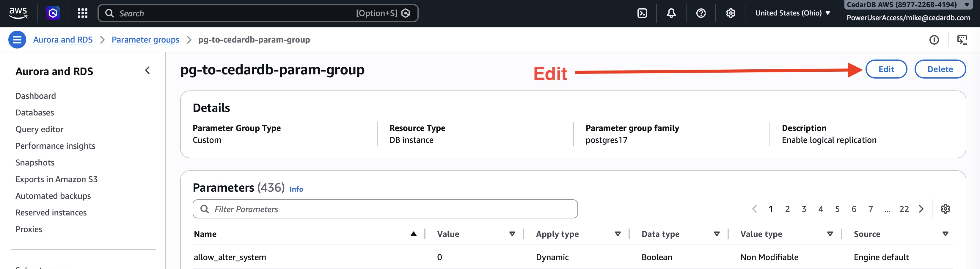Select Snapshots in the sidebar

point(34,162)
